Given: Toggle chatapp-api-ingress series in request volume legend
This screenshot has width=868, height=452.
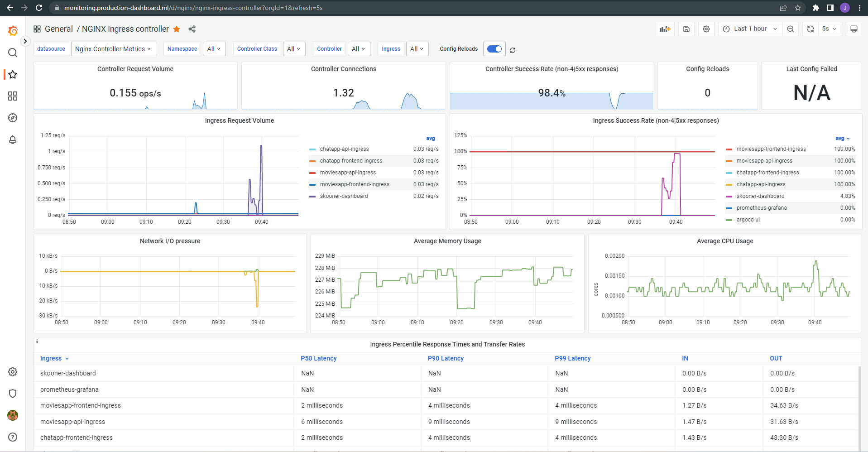Looking at the screenshot, I should tap(344, 149).
